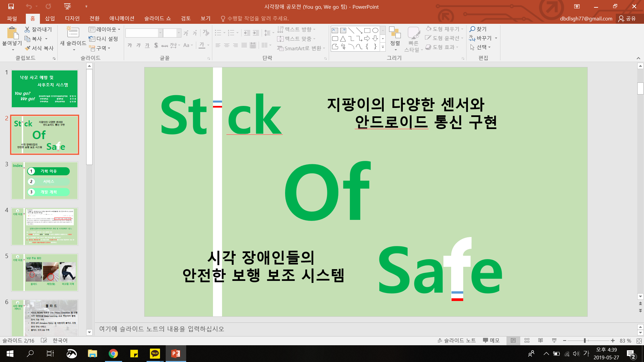Open PowerPoint from the Windows taskbar
The width and height of the screenshot is (644, 362).
pos(175,354)
